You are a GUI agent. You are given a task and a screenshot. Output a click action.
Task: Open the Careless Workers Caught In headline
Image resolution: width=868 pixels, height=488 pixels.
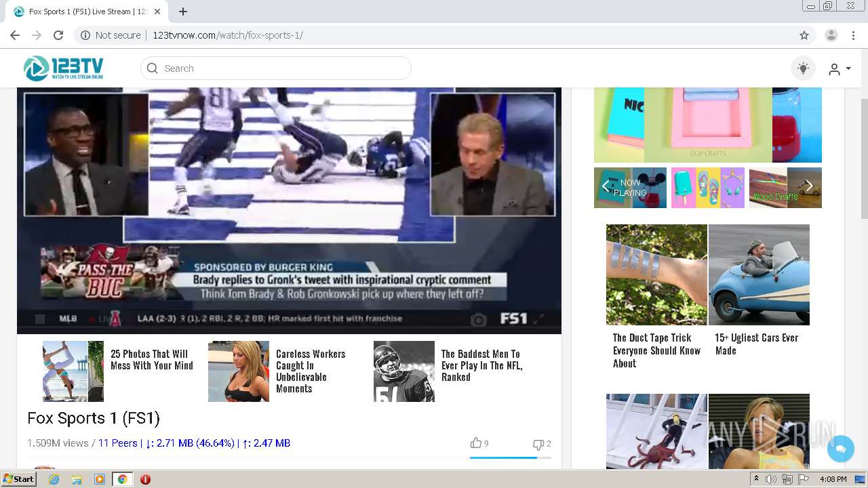tap(311, 371)
